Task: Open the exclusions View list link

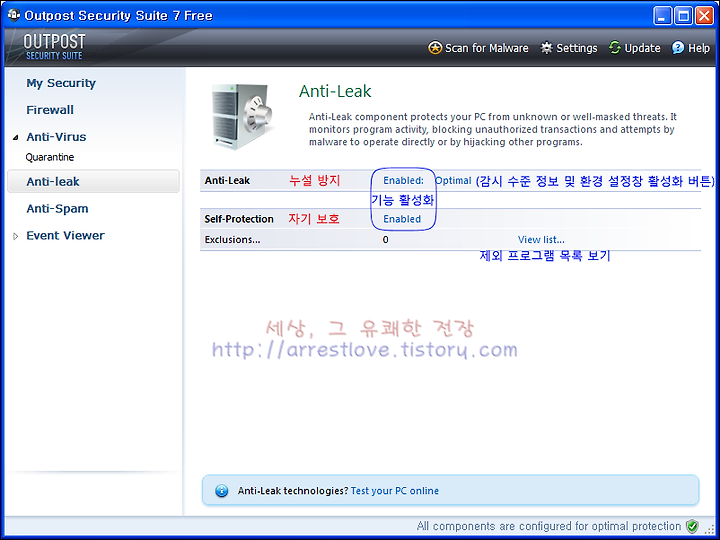Action: pyautogui.click(x=541, y=240)
